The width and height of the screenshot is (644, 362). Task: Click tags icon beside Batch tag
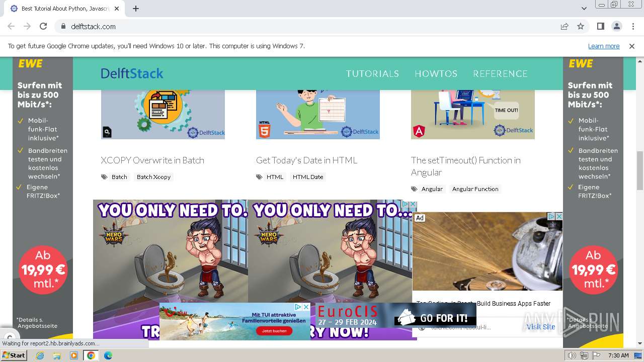(x=104, y=177)
